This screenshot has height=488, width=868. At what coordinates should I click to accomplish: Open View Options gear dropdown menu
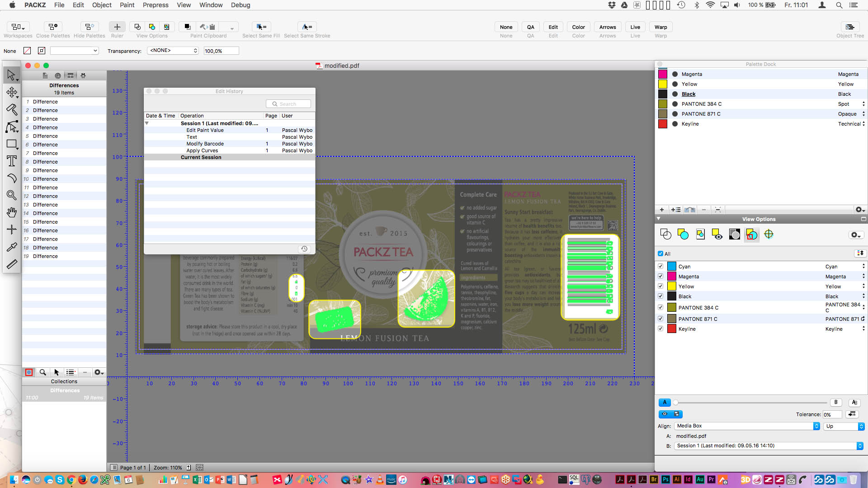pyautogui.click(x=855, y=235)
